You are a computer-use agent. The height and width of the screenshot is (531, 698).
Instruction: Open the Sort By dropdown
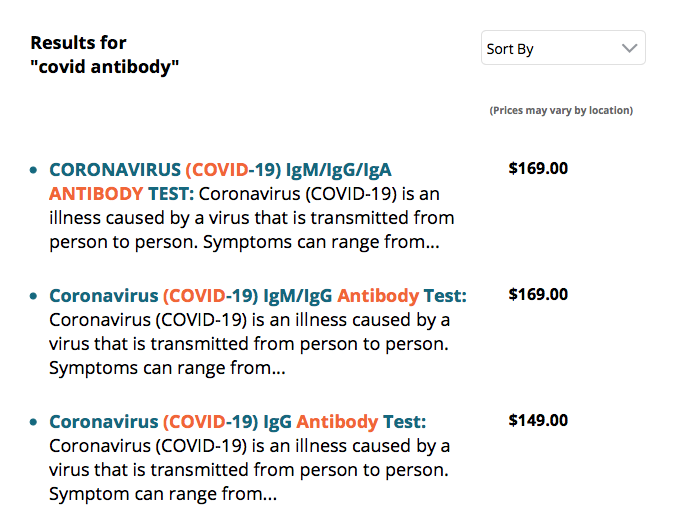[563, 48]
